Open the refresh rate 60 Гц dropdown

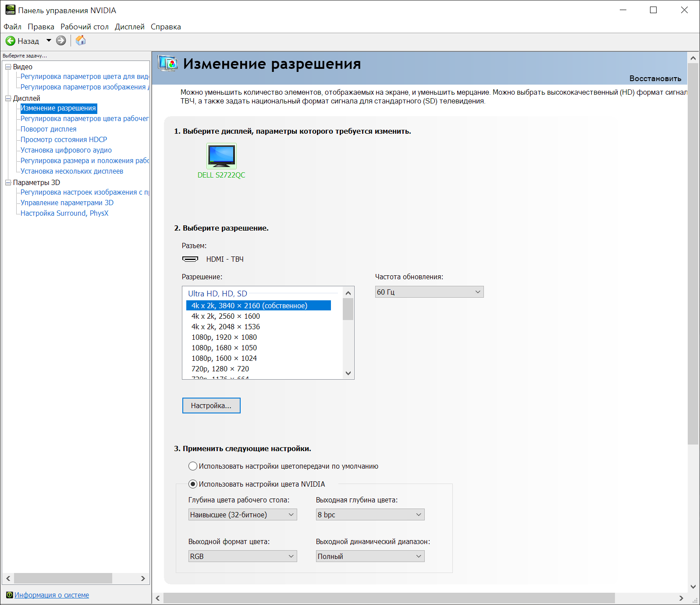click(429, 292)
